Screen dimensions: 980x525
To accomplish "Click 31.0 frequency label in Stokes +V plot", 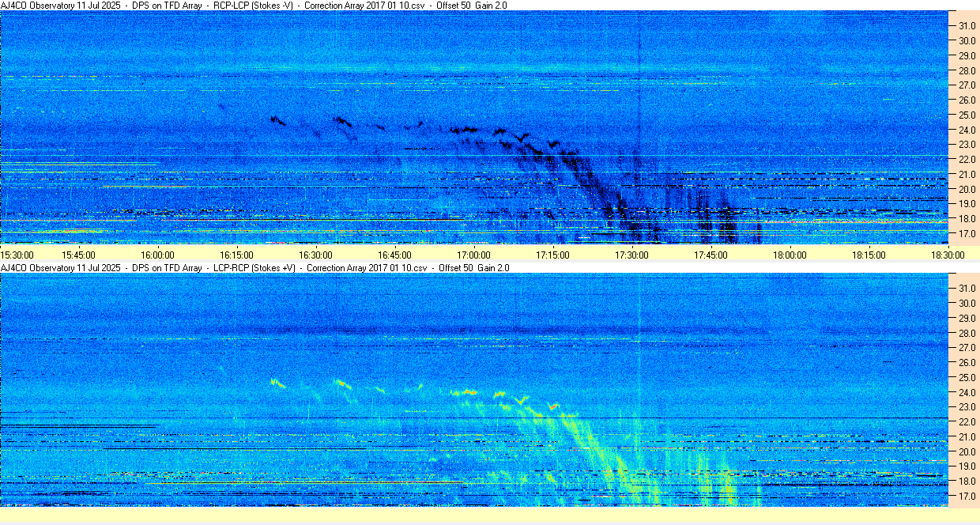I will pos(967,288).
